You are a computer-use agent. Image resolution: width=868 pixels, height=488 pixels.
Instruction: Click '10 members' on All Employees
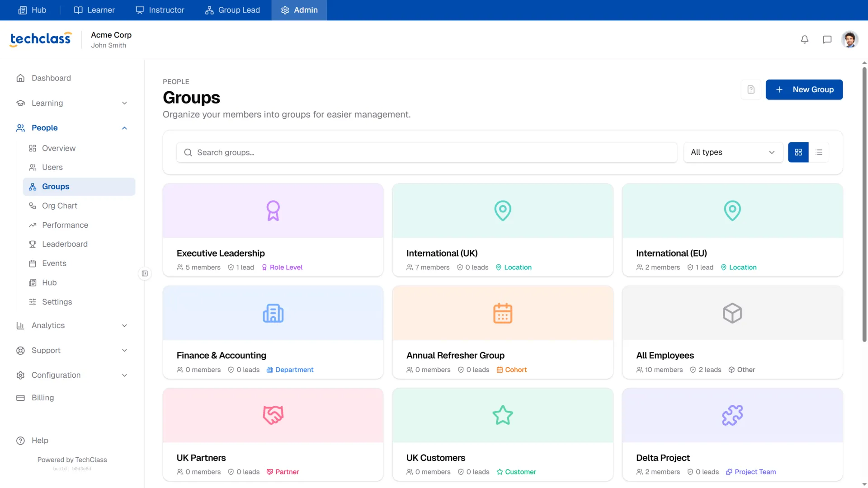[x=660, y=370]
